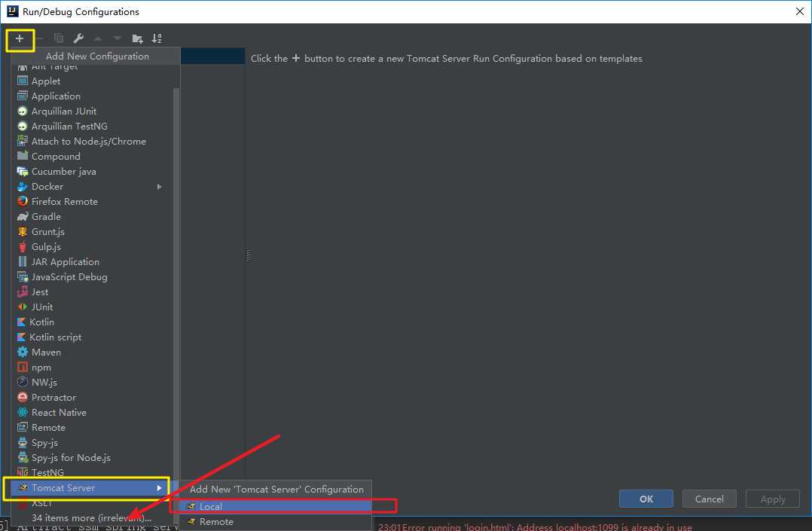Click the Cancel button
Screen dimensions: 812x531
click(709, 499)
